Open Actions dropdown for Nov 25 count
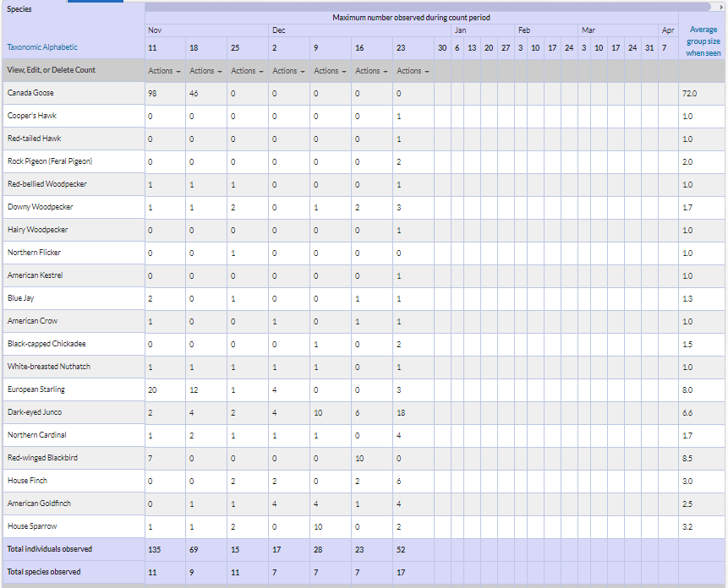This screenshot has width=728, height=588. coord(247,71)
